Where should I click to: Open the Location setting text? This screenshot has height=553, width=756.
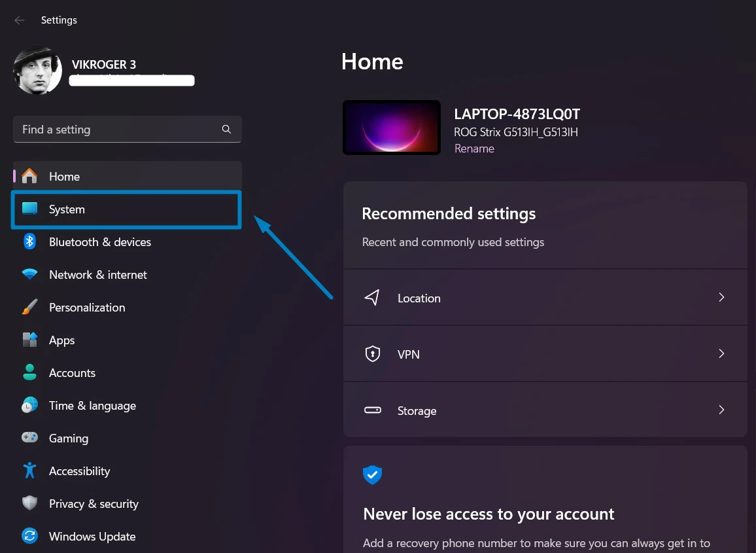[419, 298]
